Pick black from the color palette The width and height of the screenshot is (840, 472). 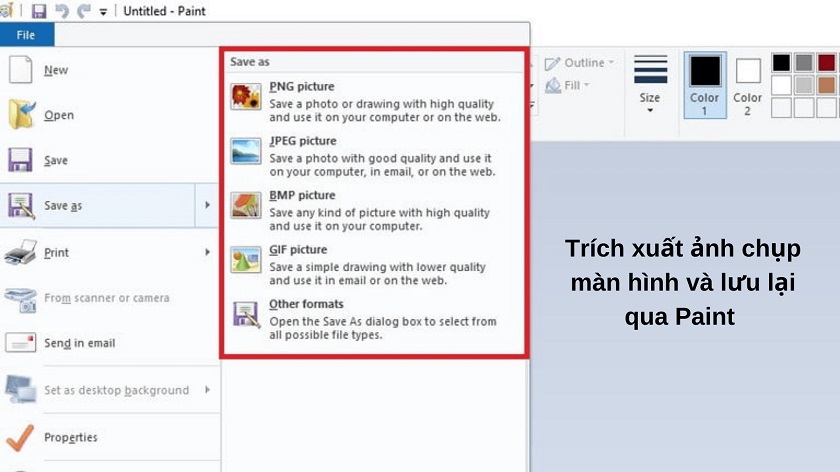click(x=781, y=63)
